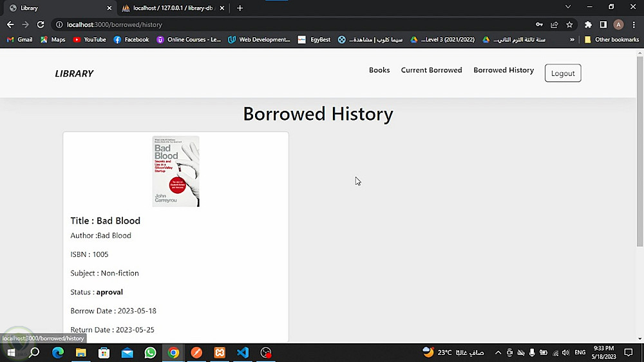644x362 pixels.
Task: Open XAMPP control panel from the taskbar
Action: [220, 352]
